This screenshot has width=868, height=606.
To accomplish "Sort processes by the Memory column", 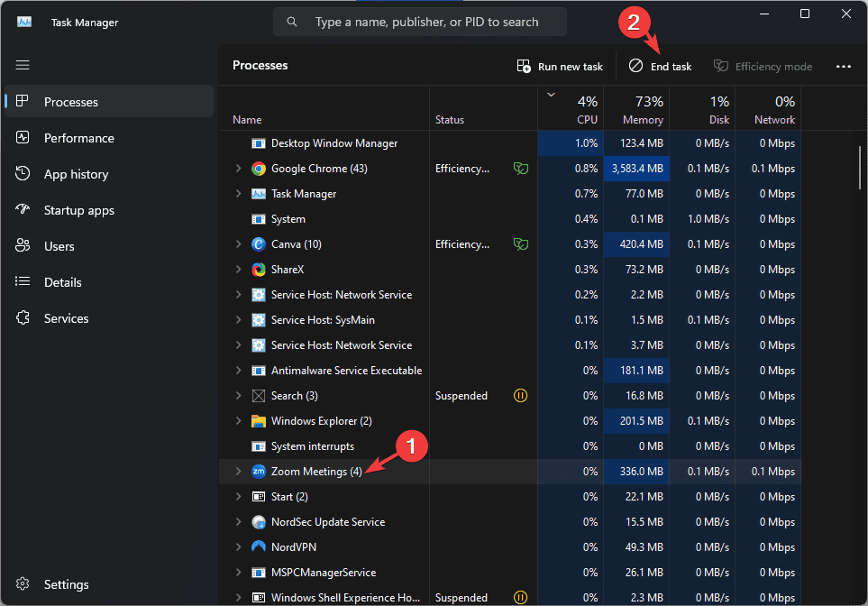I will point(636,110).
